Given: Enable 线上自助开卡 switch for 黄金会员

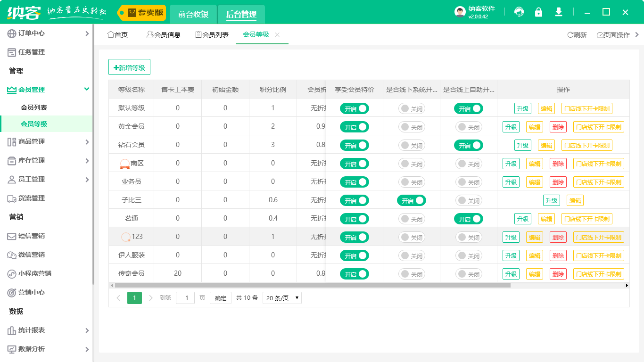Looking at the screenshot, I should coord(468,127).
